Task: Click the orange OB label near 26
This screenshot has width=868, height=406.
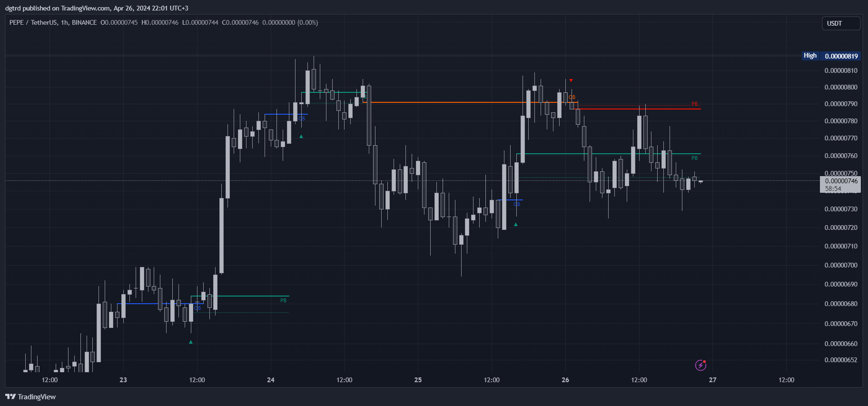Action: point(572,97)
